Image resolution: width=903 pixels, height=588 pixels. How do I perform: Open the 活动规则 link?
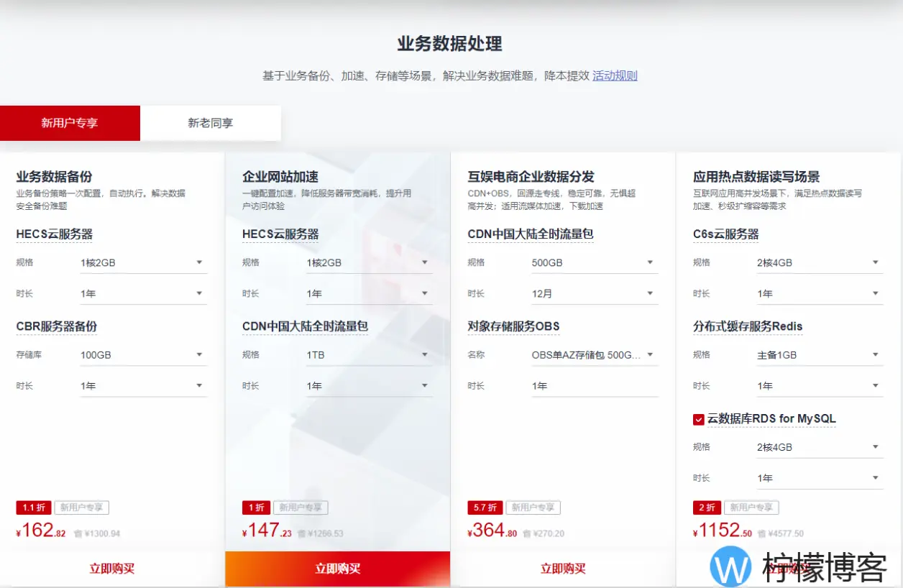615,75
